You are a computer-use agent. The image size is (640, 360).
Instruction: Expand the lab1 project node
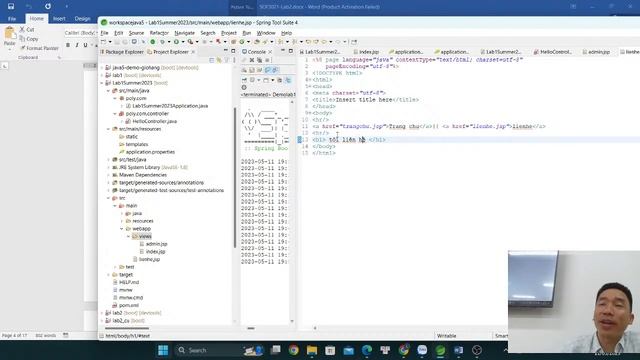[x=102, y=76]
